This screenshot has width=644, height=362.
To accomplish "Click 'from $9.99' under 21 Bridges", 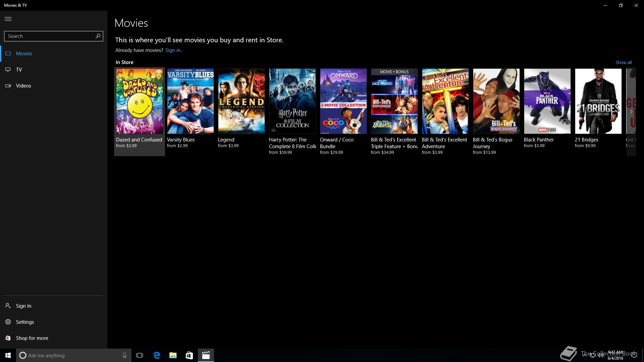I will 585,146.
